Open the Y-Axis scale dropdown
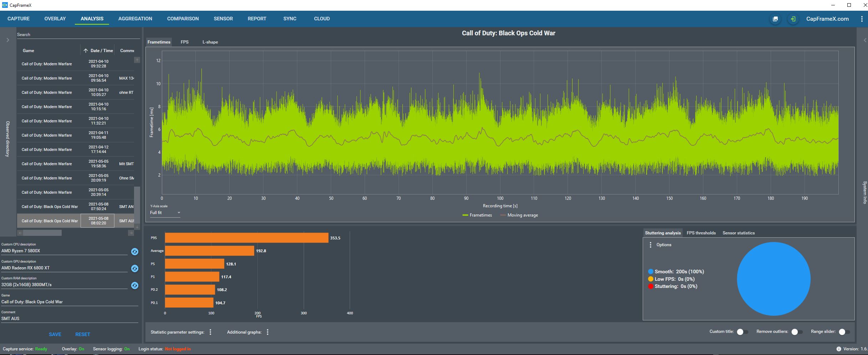This screenshot has width=868, height=355. [165, 213]
